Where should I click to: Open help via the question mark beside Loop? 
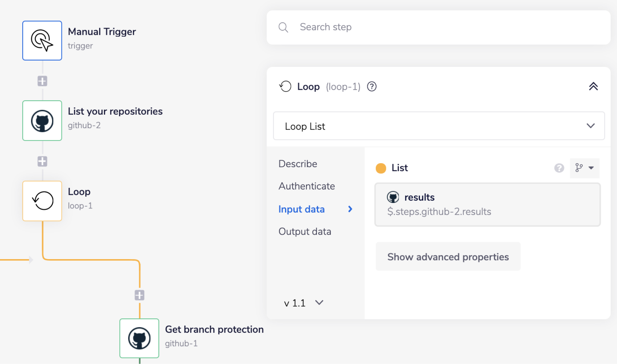(x=372, y=87)
